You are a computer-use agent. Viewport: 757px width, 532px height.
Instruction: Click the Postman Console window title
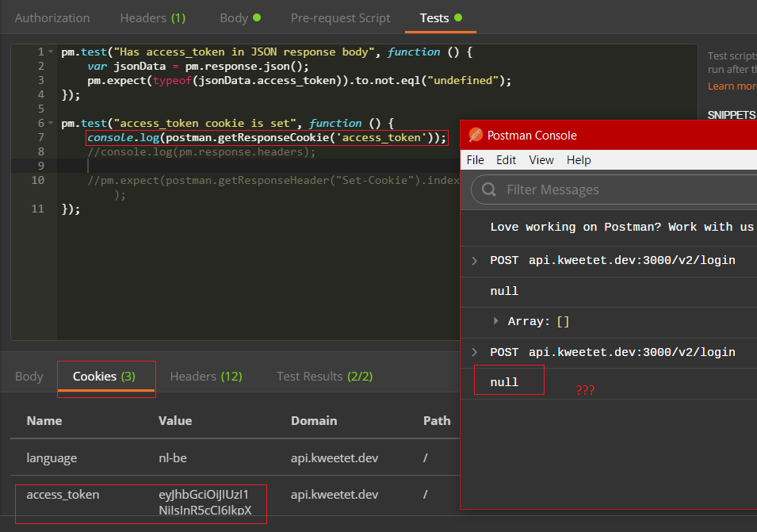click(532, 135)
